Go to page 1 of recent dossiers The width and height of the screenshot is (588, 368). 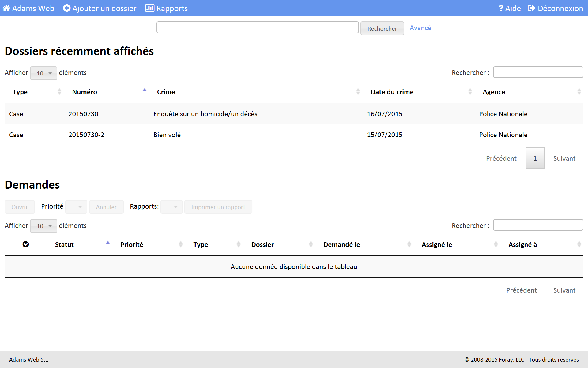pos(535,158)
